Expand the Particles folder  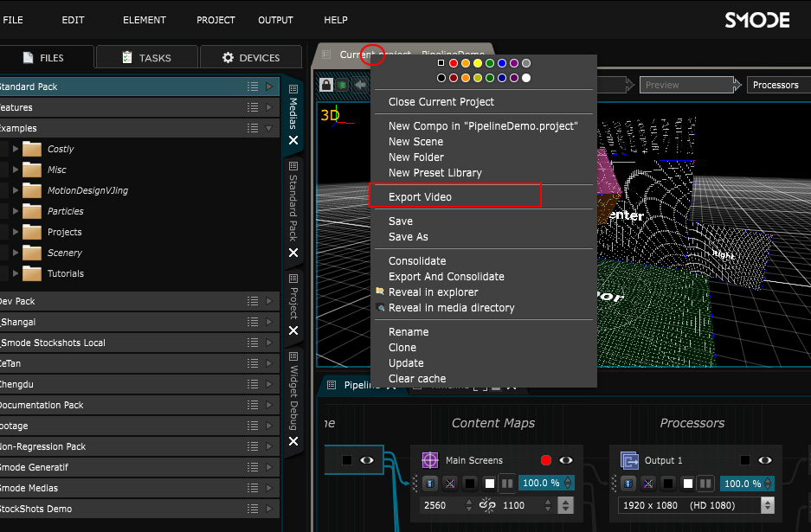(x=15, y=211)
